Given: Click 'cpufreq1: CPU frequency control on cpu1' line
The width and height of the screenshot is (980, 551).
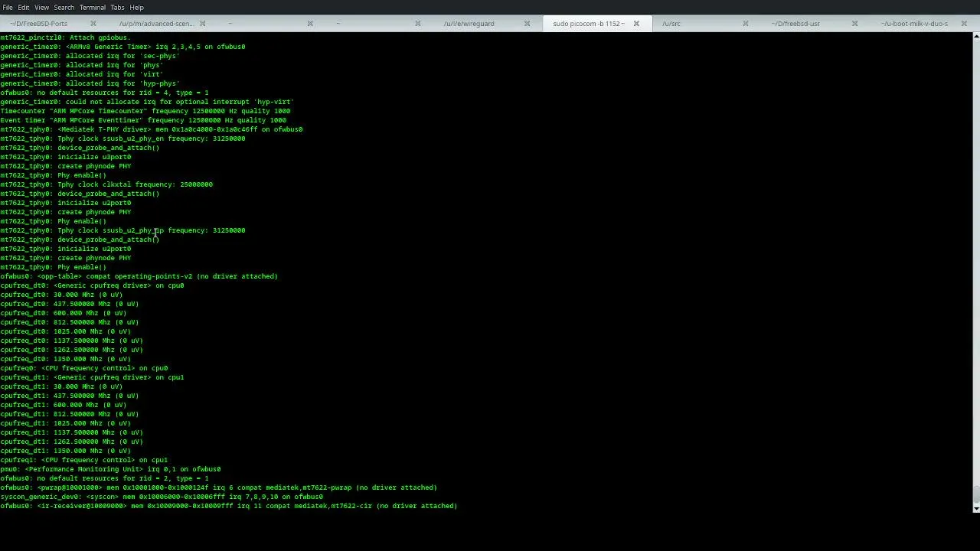Looking at the screenshot, I should click(x=83, y=460).
